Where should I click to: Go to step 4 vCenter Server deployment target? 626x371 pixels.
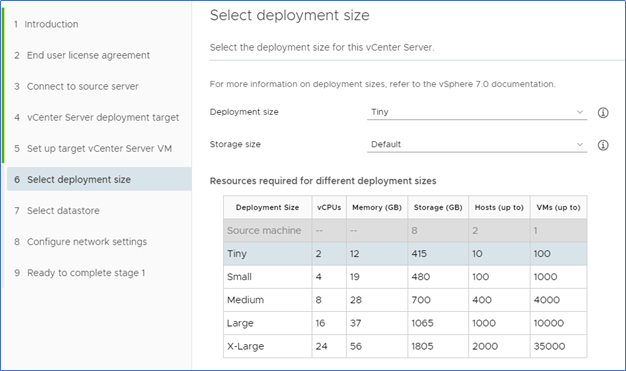pyautogui.click(x=97, y=117)
